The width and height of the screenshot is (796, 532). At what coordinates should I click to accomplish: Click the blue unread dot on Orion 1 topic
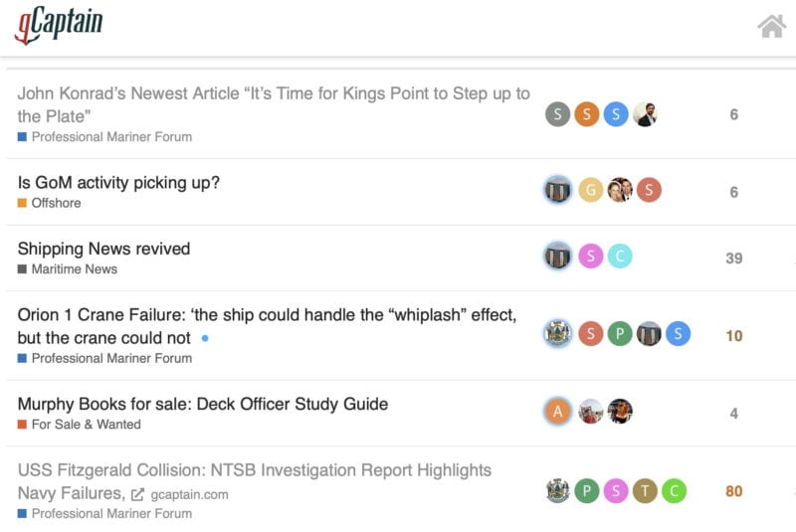click(205, 338)
